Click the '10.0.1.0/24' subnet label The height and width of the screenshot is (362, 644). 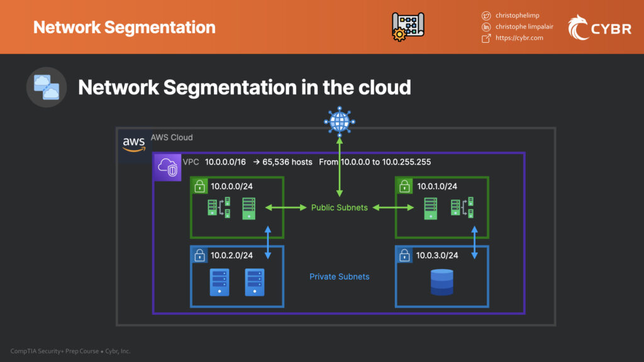(437, 186)
